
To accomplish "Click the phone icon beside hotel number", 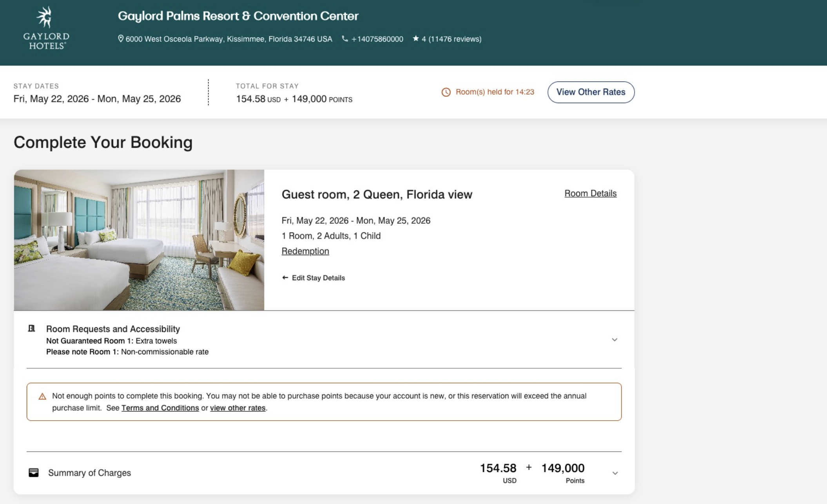I will click(345, 39).
